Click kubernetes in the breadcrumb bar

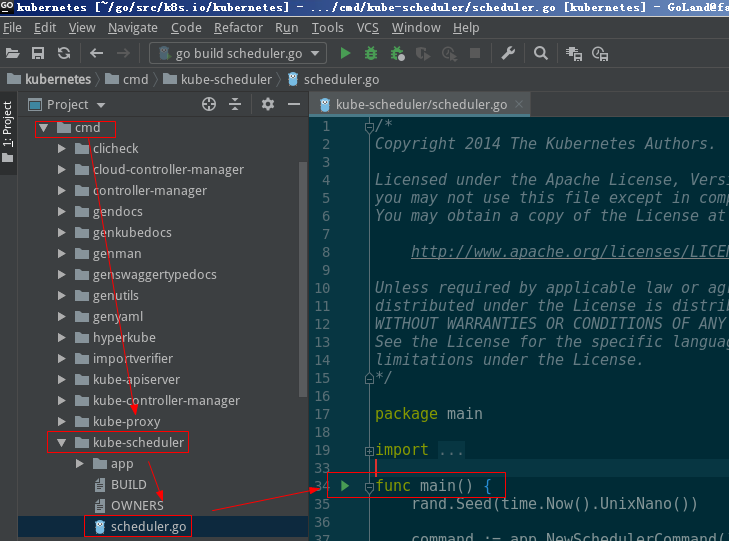pyautogui.click(x=49, y=79)
